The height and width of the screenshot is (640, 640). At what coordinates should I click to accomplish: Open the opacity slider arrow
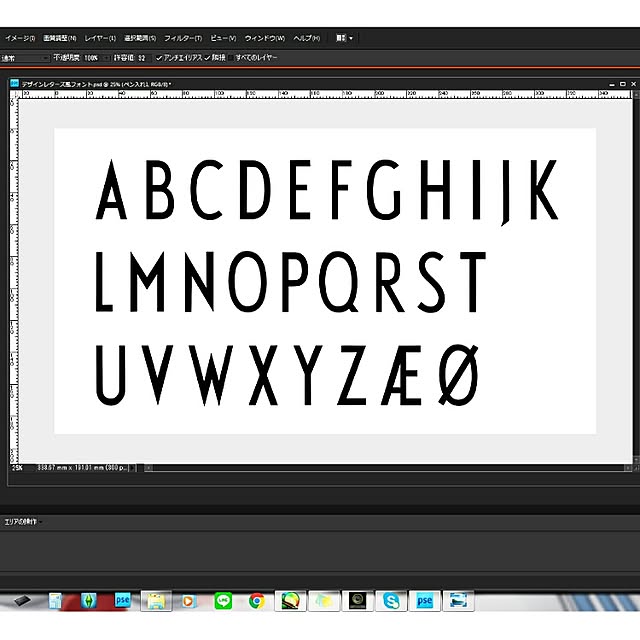(106, 58)
